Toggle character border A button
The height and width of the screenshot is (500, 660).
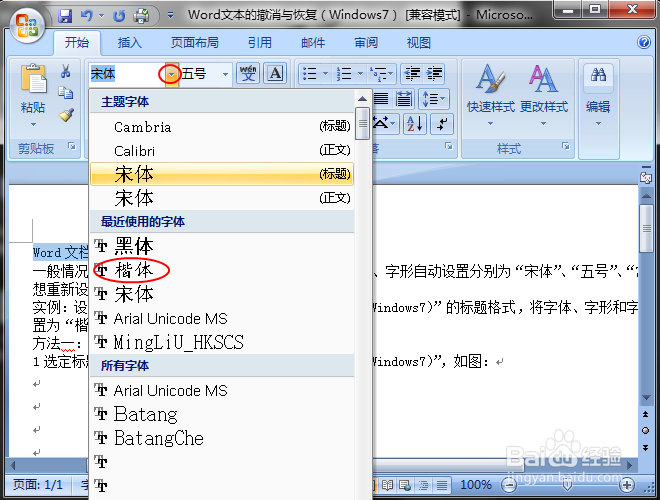point(275,74)
